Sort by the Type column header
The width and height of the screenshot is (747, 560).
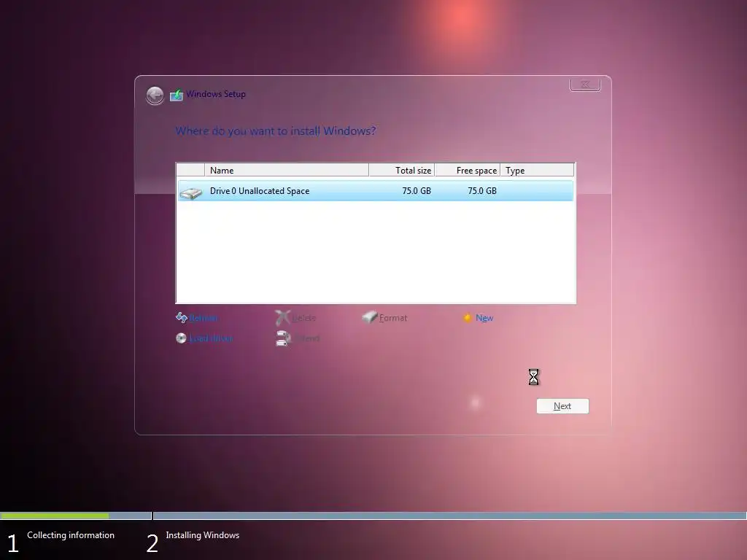click(x=538, y=170)
